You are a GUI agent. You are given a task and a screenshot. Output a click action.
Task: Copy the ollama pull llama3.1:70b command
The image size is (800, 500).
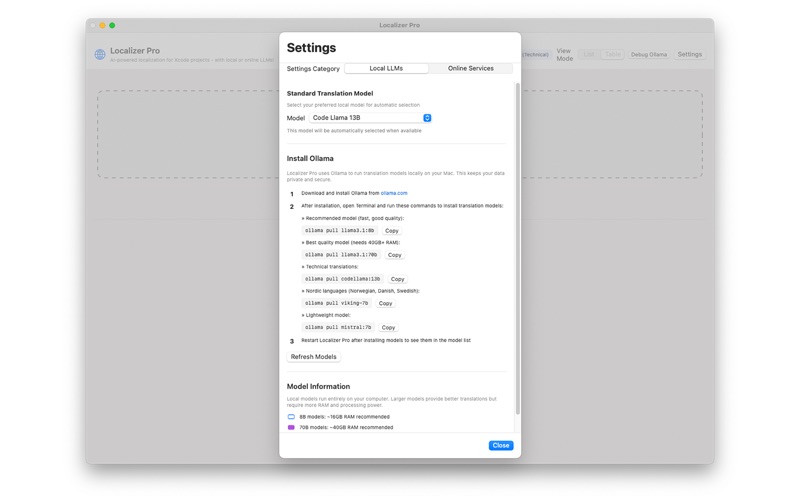point(394,255)
